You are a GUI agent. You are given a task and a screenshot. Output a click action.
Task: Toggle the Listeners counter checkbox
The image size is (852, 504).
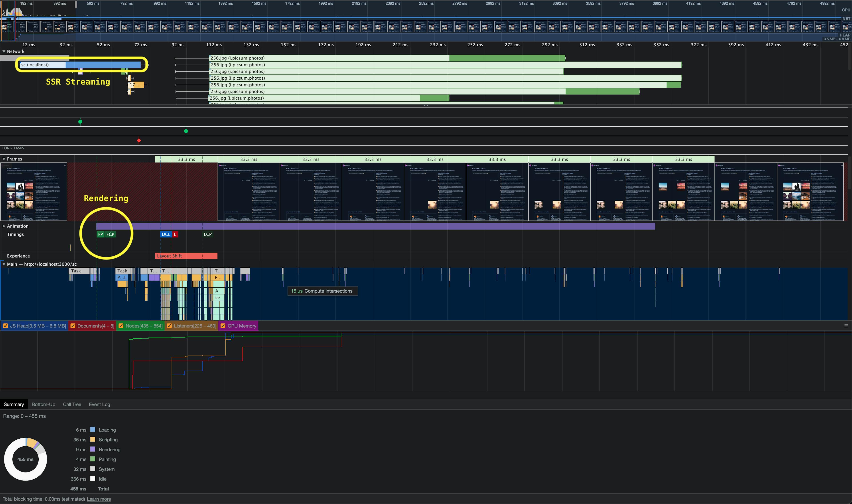click(x=169, y=326)
